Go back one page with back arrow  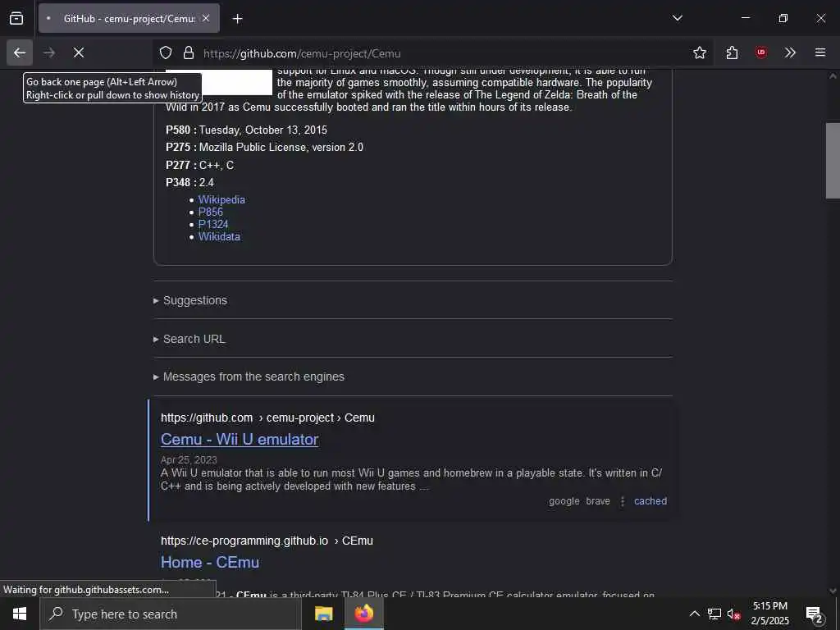coord(20,52)
